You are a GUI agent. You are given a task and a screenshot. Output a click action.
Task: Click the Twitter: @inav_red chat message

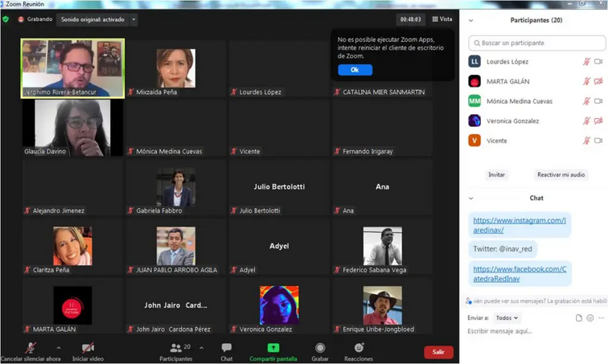[x=503, y=249]
